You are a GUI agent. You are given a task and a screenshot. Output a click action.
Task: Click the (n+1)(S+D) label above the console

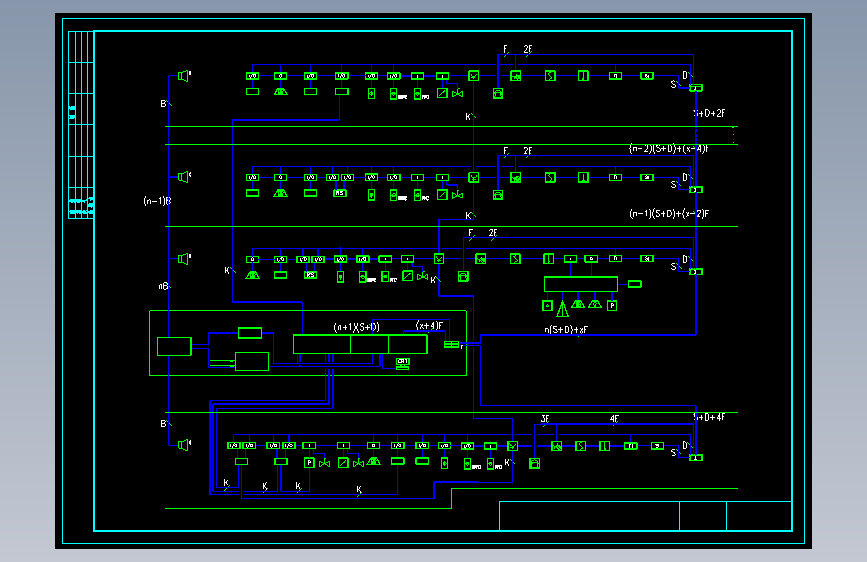[357, 327]
